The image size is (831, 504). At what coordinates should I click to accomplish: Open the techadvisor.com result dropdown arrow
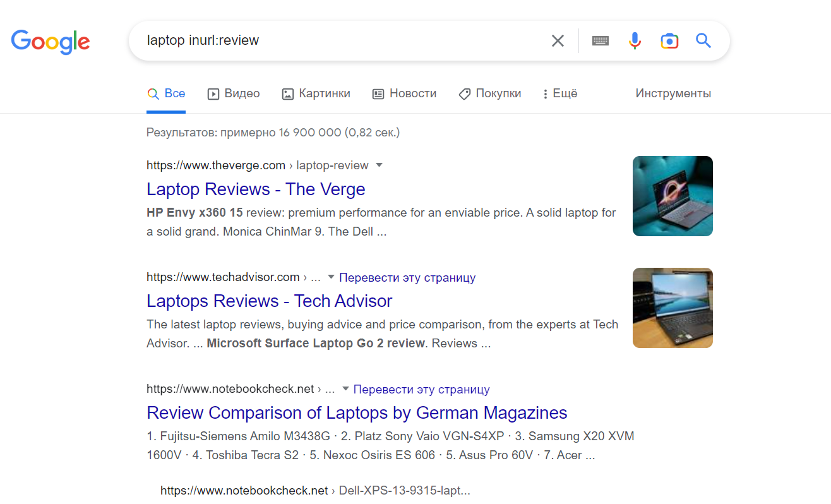(x=331, y=277)
